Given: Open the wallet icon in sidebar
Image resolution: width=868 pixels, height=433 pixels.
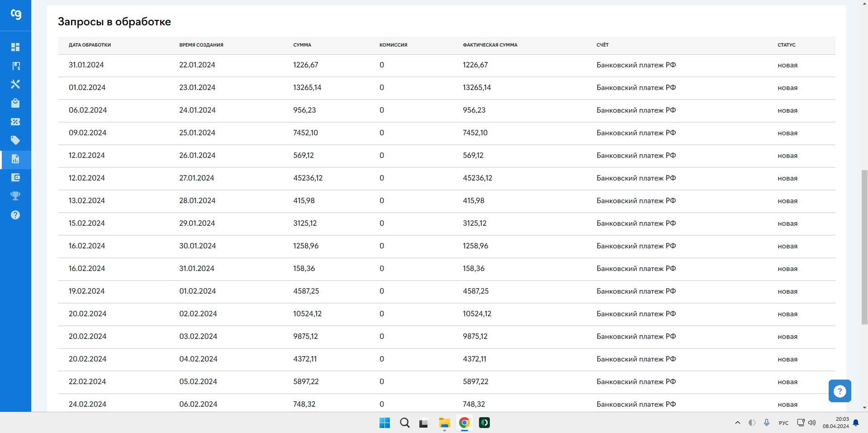Looking at the screenshot, I should pos(15,177).
